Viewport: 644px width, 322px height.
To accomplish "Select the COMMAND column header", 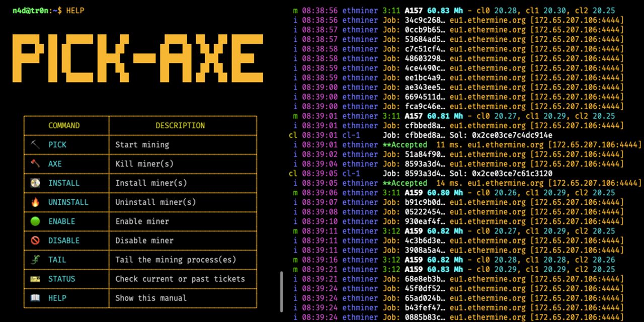I will coord(64,125).
